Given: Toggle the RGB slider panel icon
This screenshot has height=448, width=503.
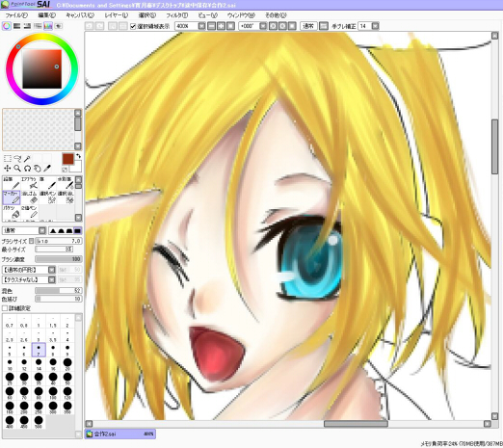Looking at the screenshot, I should pyautogui.click(x=17, y=26).
